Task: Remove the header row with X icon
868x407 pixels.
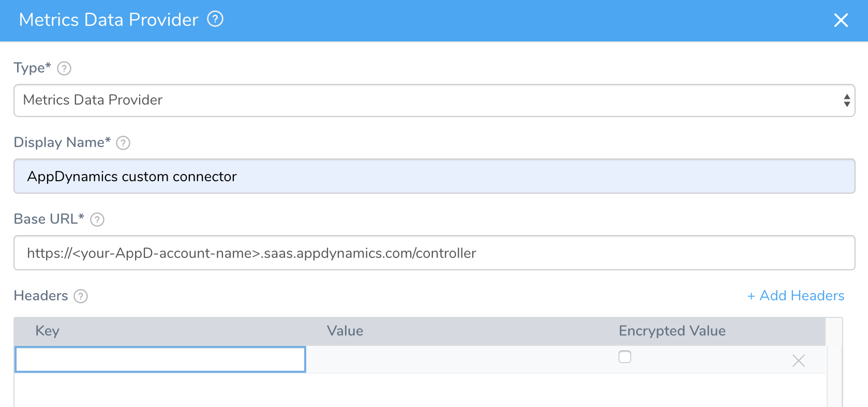Action: click(798, 361)
